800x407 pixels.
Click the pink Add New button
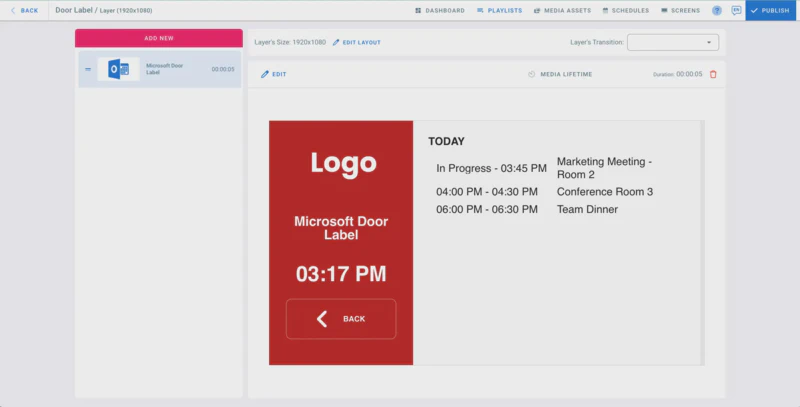[x=159, y=38]
